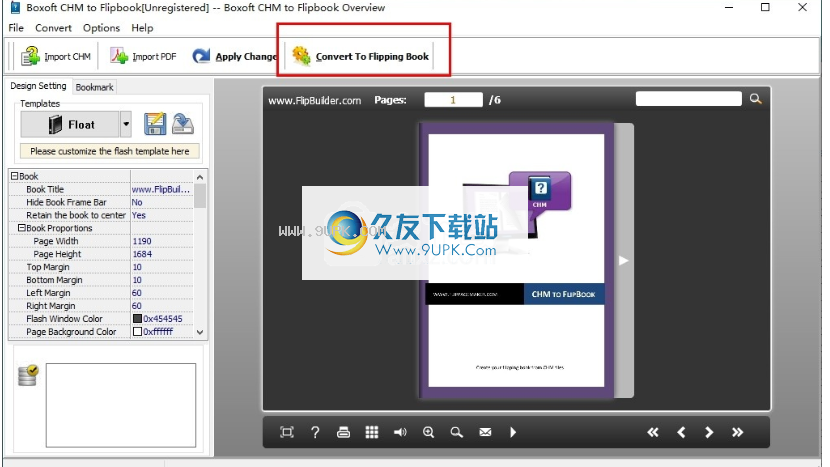Screen dimensions: 830x467
Task: Click the zoom in magnifier icon
Action: [x=429, y=432]
